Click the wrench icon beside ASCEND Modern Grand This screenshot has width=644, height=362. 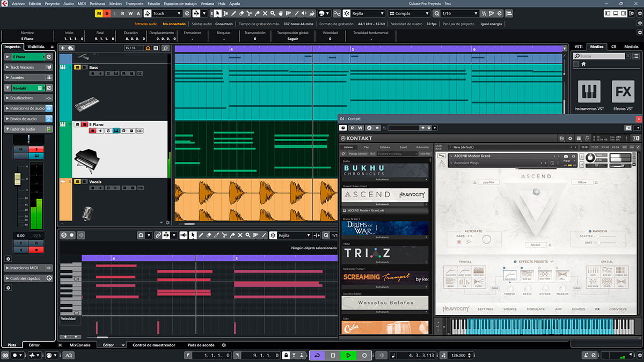click(x=442, y=156)
